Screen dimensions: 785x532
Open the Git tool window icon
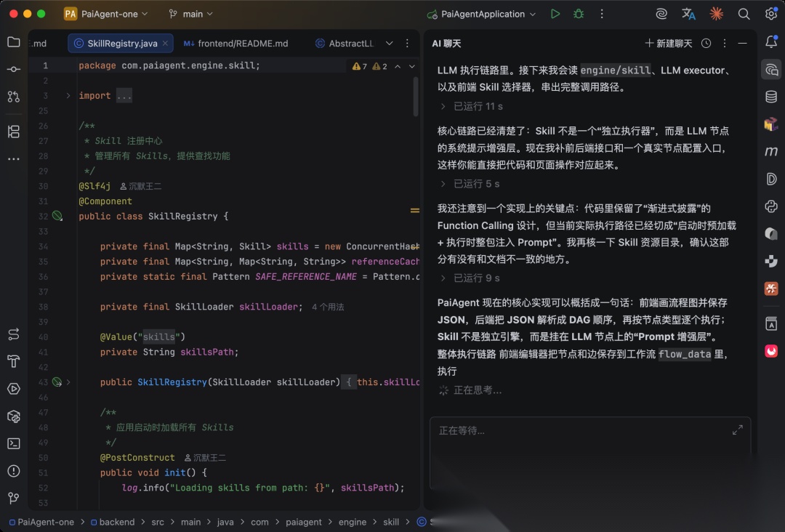[14, 498]
